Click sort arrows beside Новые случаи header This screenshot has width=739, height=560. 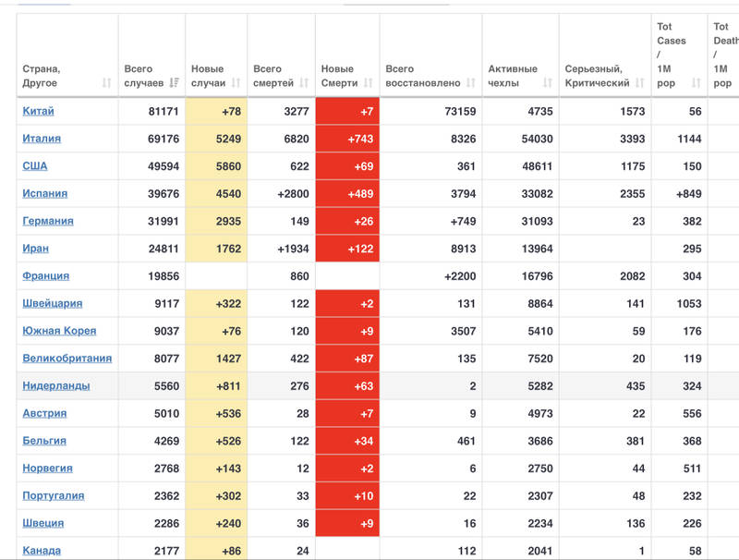pos(236,83)
